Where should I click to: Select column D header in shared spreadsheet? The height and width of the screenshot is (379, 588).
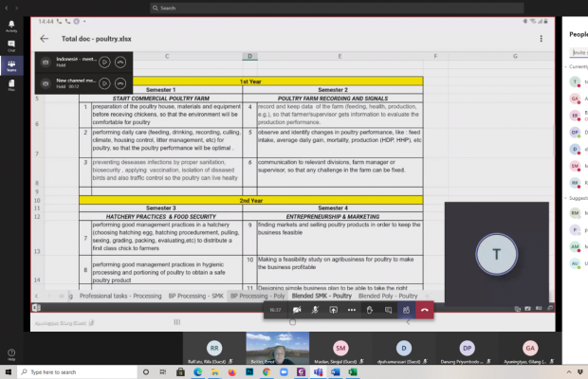(x=249, y=56)
